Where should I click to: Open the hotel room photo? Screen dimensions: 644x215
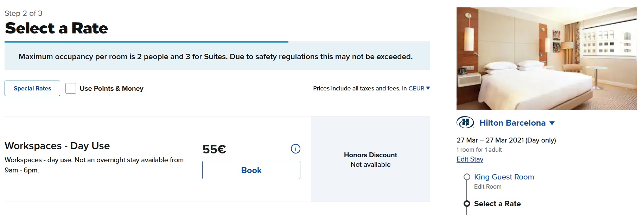(547, 59)
